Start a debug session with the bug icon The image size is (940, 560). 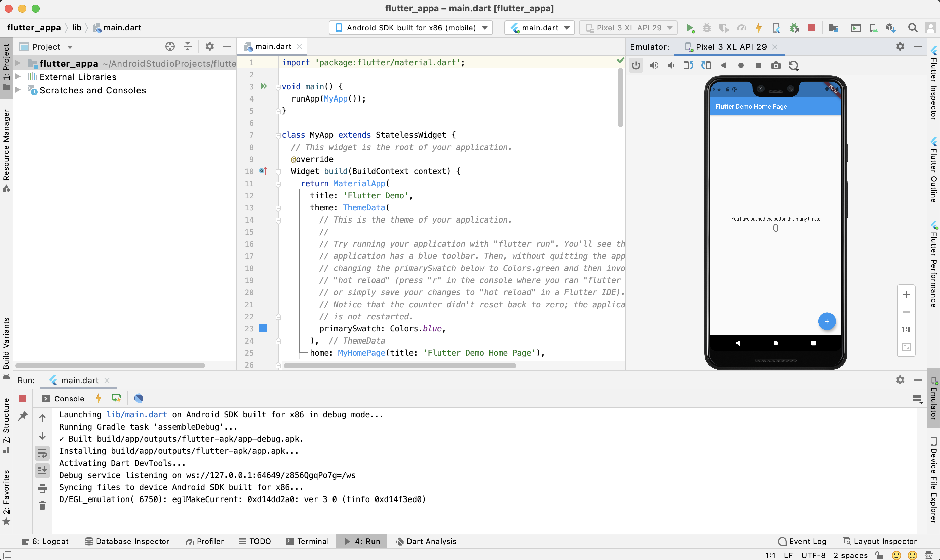pyautogui.click(x=706, y=28)
